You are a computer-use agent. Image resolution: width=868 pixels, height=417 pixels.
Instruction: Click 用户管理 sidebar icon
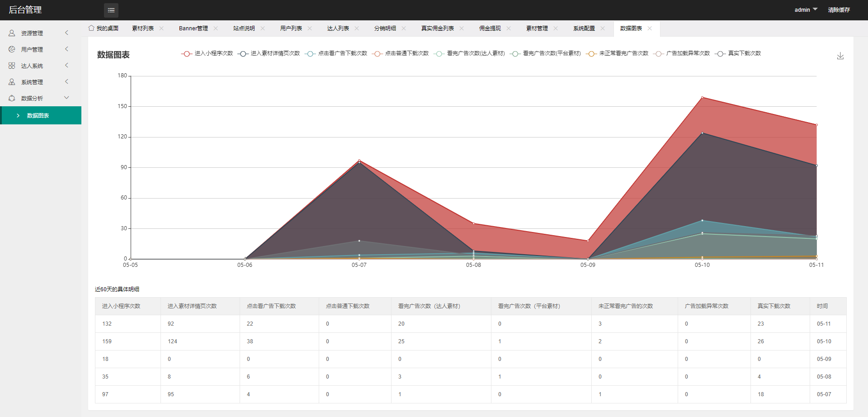click(x=12, y=49)
